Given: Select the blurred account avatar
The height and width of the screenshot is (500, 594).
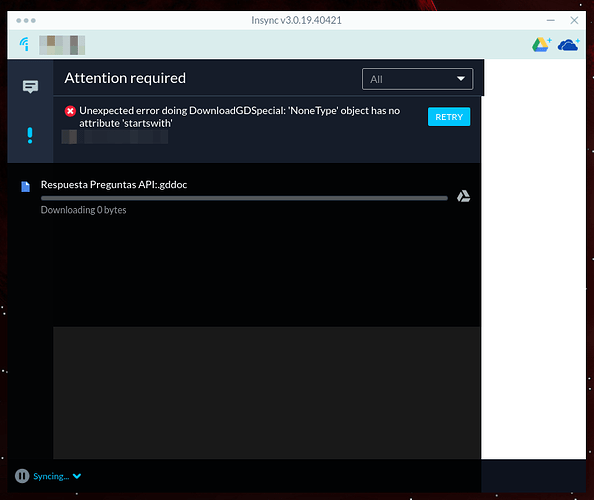Looking at the screenshot, I should pyautogui.click(x=62, y=45).
